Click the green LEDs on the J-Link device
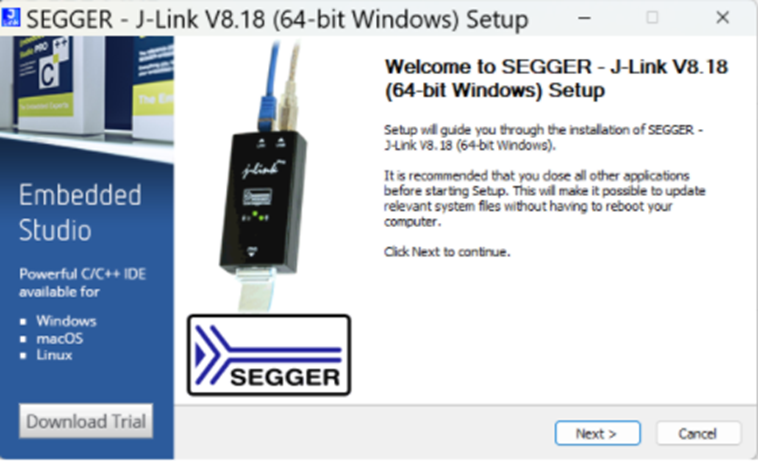Viewport: 758px width, 461px height. pyautogui.click(x=259, y=216)
